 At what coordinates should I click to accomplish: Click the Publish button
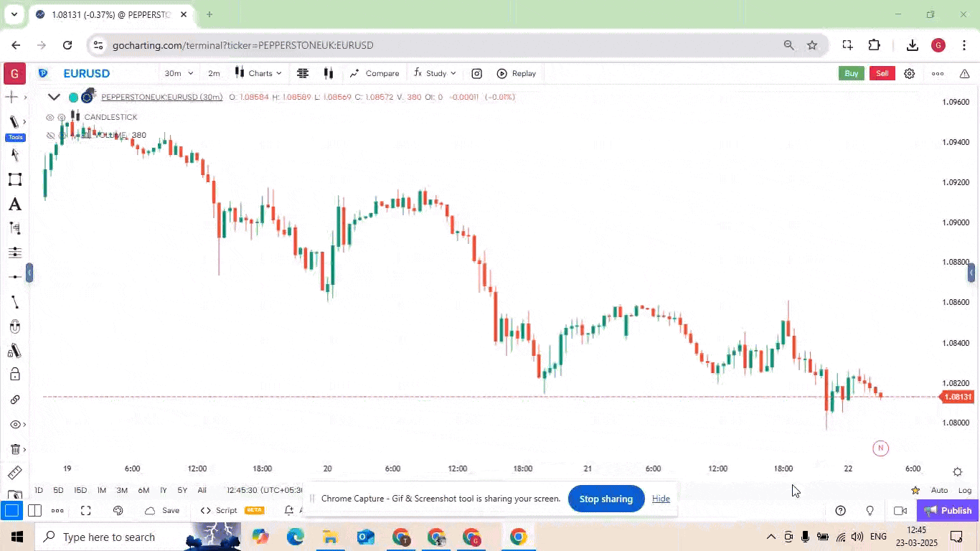[948, 510]
